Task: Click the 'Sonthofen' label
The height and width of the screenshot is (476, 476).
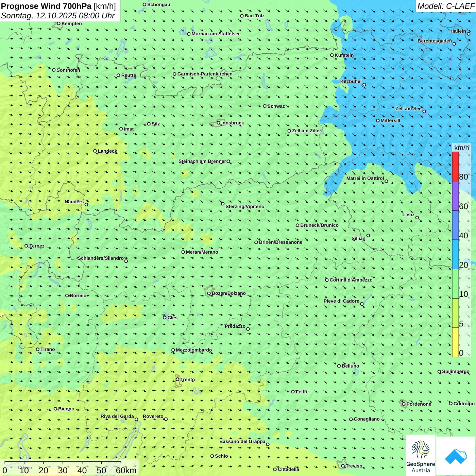Action: coord(68,70)
